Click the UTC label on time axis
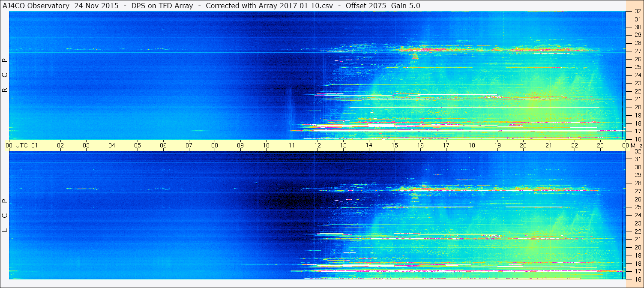This screenshot has height=288, width=644. click(x=21, y=145)
